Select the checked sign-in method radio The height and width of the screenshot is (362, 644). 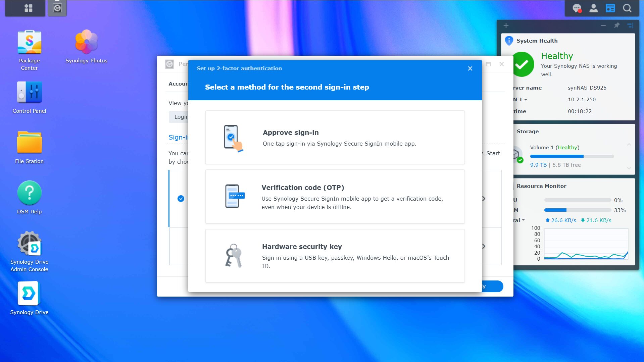(x=181, y=199)
